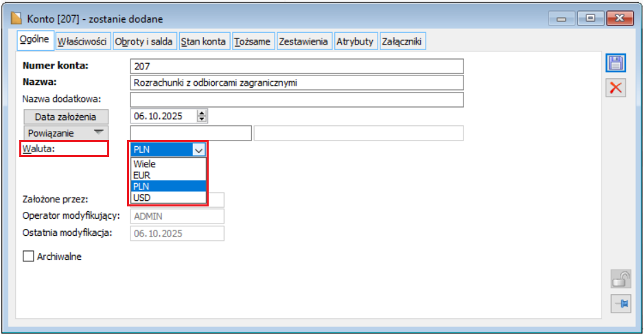
Task: Click the first Powiązanie input field
Action: click(191, 133)
